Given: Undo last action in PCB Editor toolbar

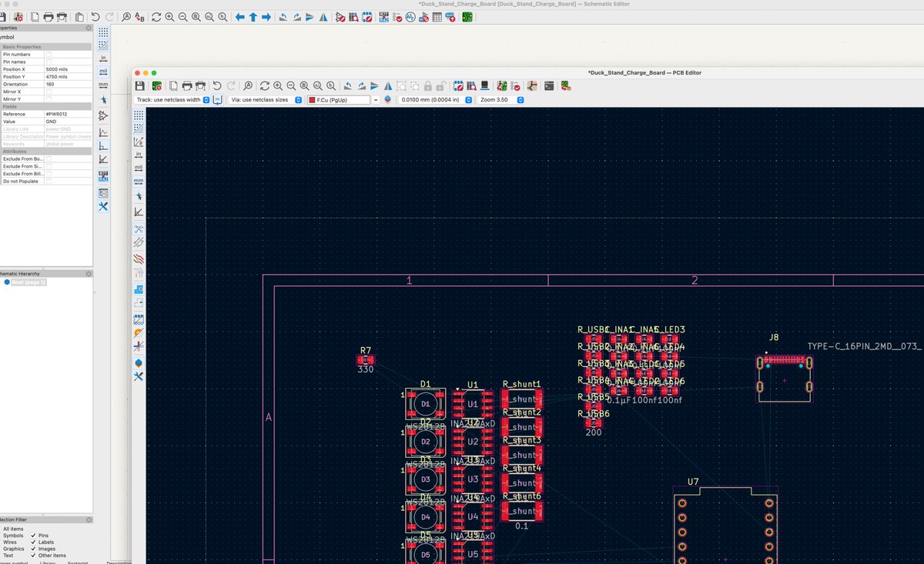Looking at the screenshot, I should point(216,85).
